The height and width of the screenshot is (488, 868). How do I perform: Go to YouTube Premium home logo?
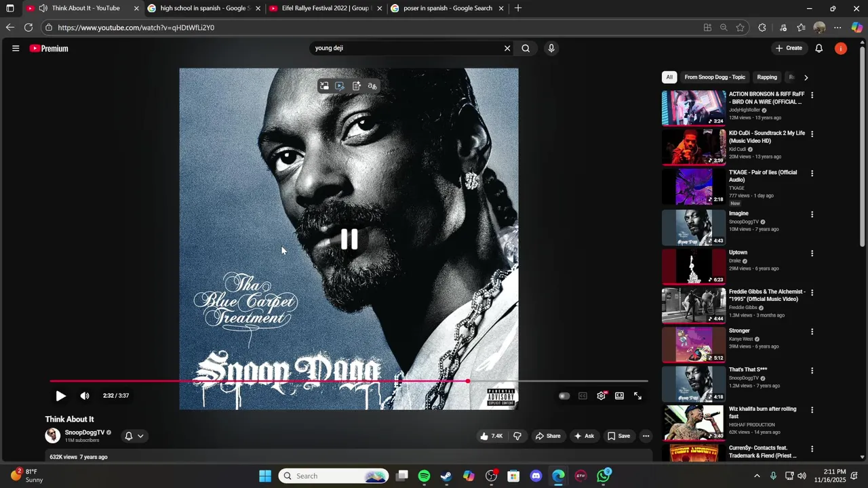[x=49, y=48]
